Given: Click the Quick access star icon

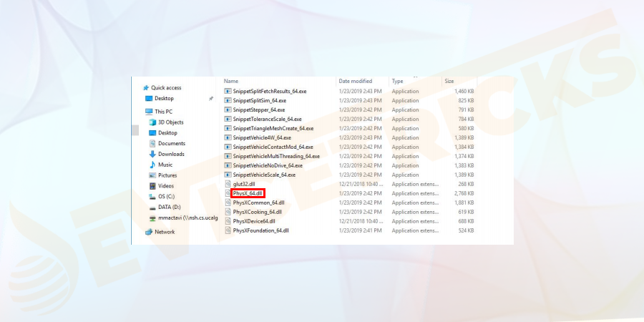Looking at the screenshot, I should [x=145, y=88].
